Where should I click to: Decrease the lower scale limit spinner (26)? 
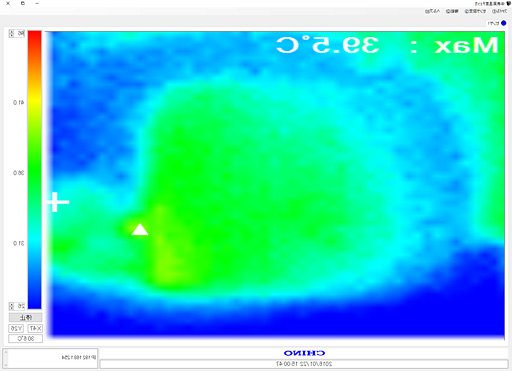(x=11, y=308)
